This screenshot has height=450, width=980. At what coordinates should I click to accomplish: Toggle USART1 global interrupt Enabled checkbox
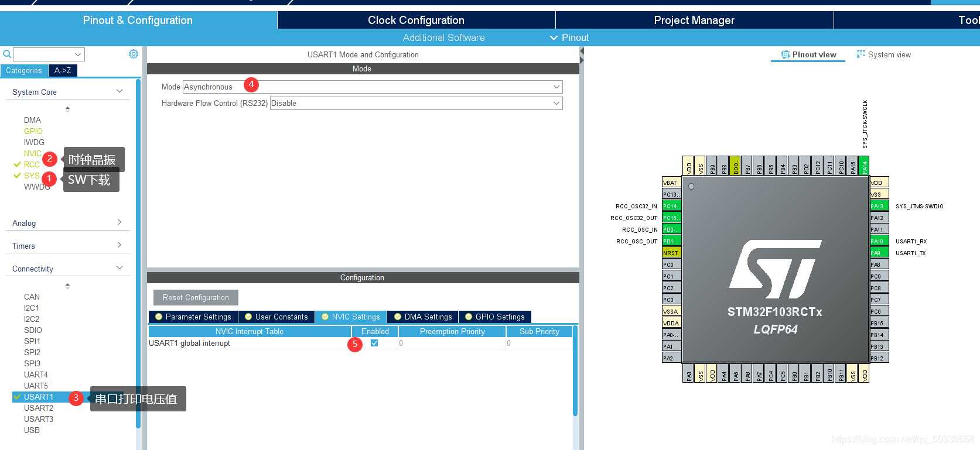pos(374,343)
